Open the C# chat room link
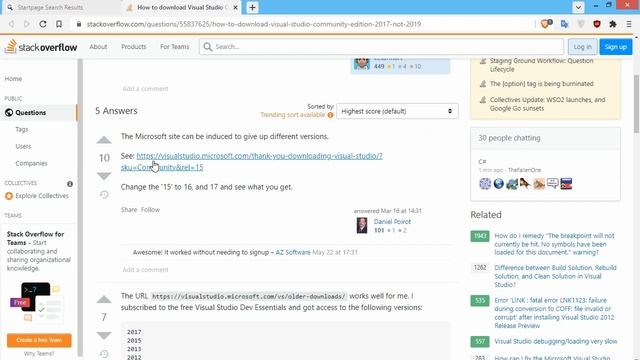The image size is (640, 360). click(482, 161)
